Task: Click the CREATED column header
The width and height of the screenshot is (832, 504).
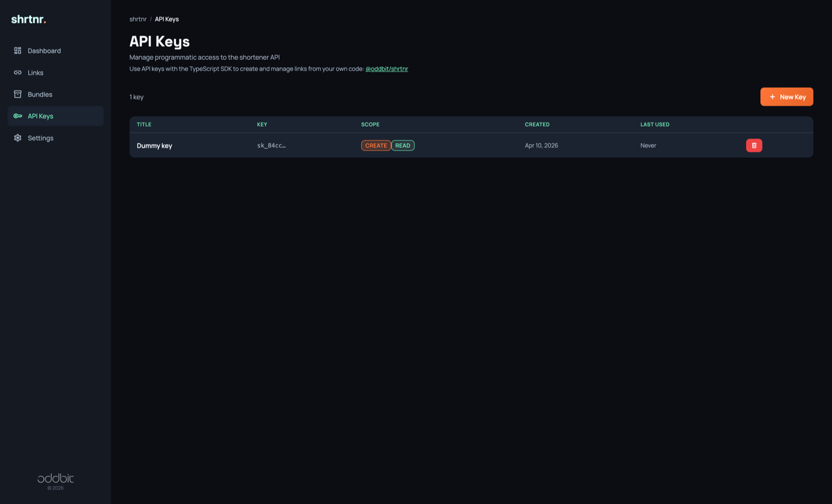Action: click(537, 125)
